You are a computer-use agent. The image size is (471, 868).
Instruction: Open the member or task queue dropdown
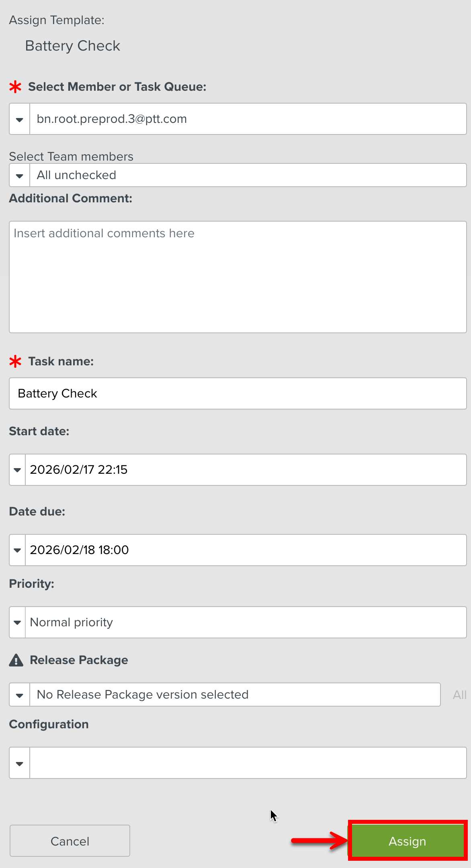click(x=19, y=119)
